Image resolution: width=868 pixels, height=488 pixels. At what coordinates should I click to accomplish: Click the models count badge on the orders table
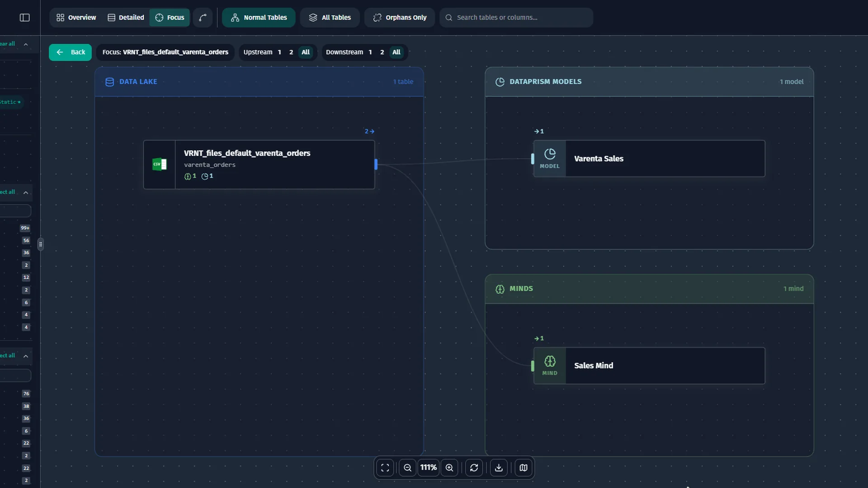tap(207, 176)
